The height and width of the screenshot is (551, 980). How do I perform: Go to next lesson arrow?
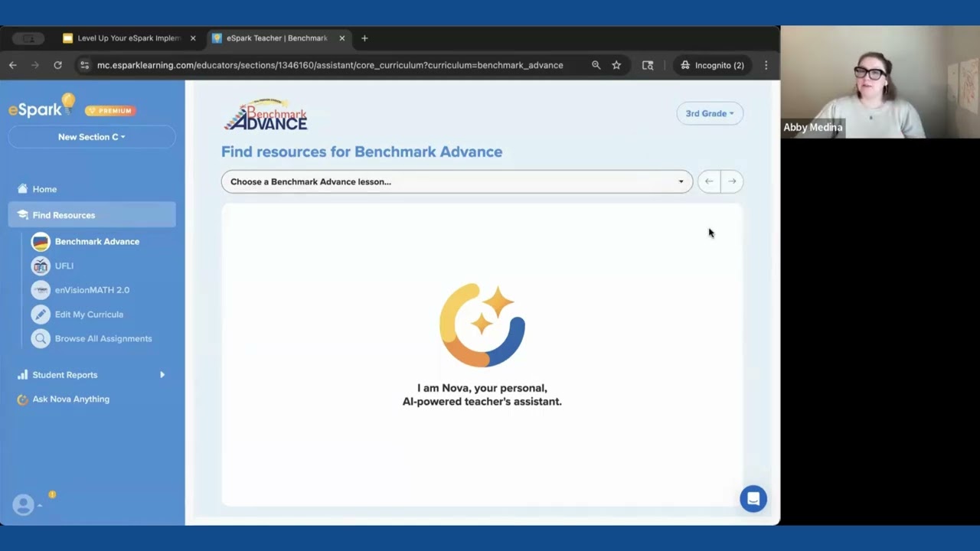click(x=732, y=181)
